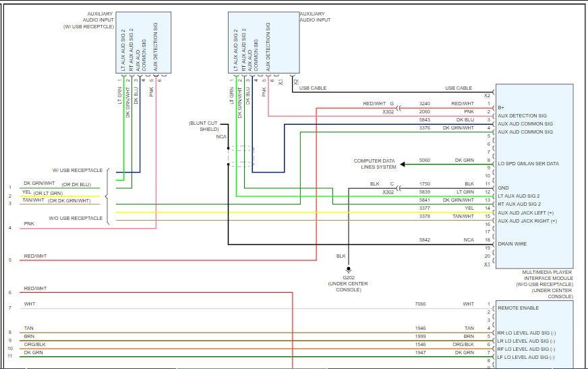Click the "GND" pin label
This screenshot has width=588, height=369.
pyautogui.click(x=503, y=188)
